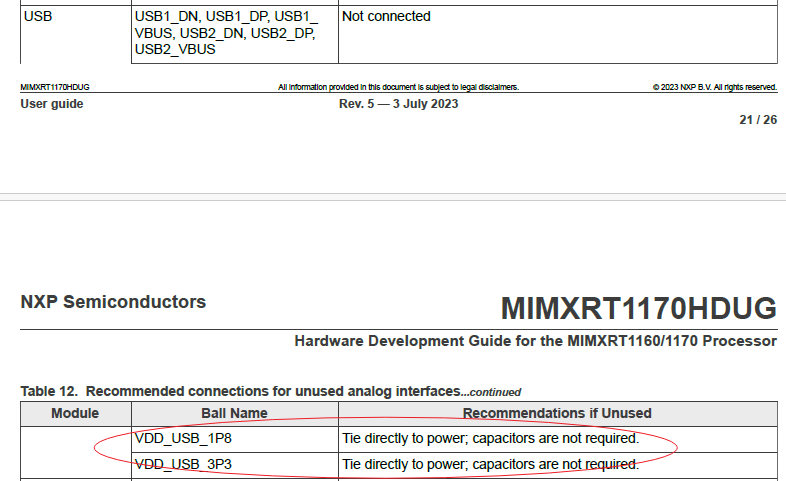This screenshot has height=481, width=786.
Task: Click the recommendation text in VDD_USB_3P3 row
Action: 491,464
